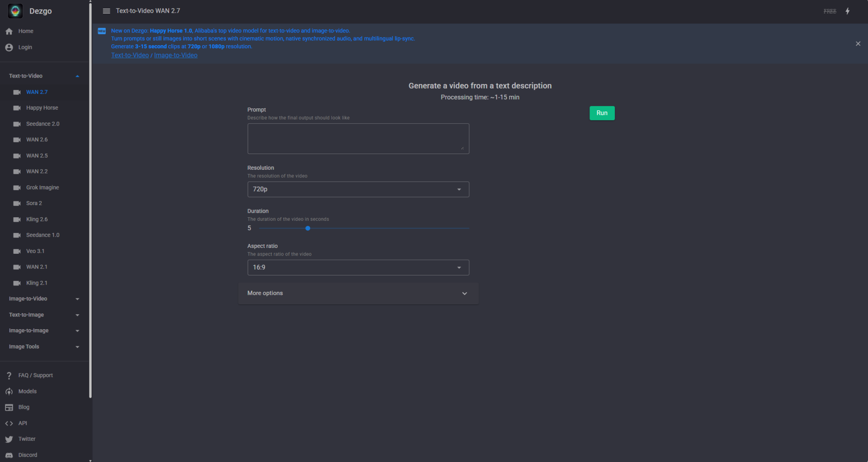Click the FREE label in header
The height and width of the screenshot is (462, 868).
coord(830,11)
